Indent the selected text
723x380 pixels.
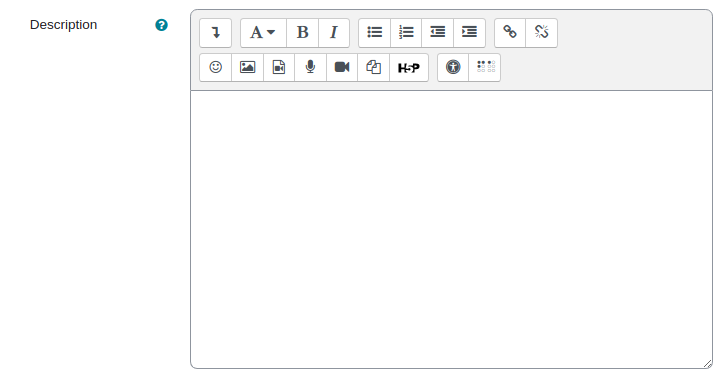pyautogui.click(x=469, y=33)
